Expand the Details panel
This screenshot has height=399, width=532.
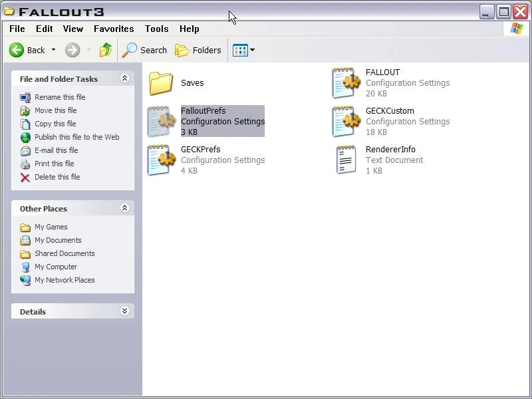click(x=124, y=311)
